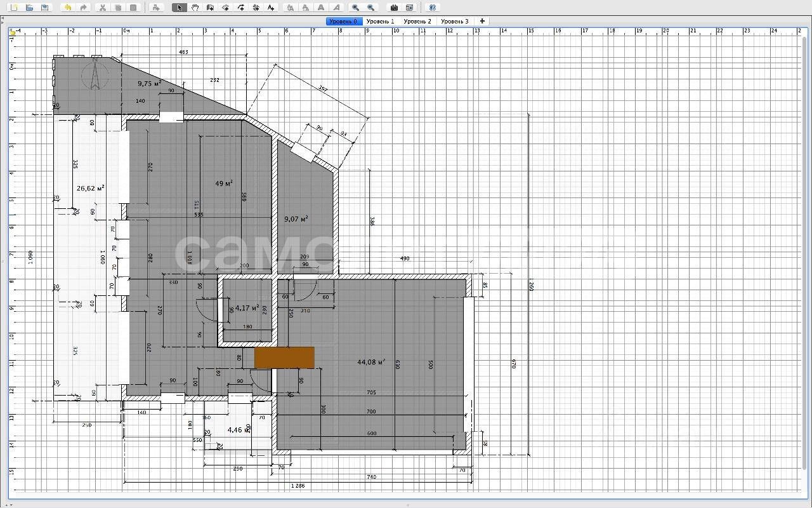Switch to the Уровень 3 tab

point(454,21)
